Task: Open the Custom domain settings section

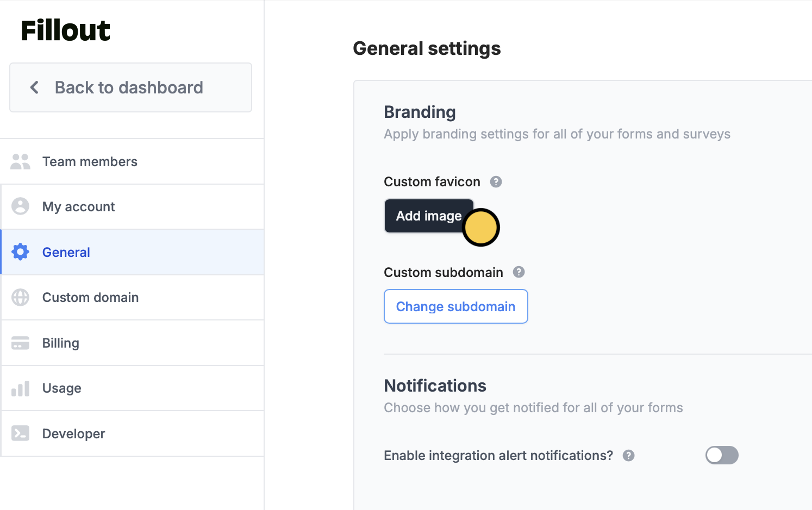Action: 90,297
